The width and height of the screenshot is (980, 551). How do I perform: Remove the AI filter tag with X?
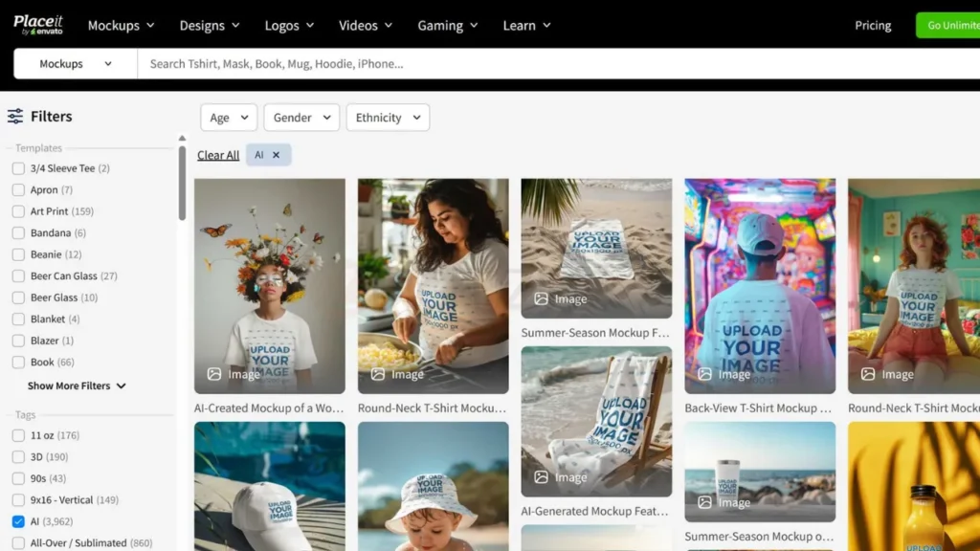point(276,155)
